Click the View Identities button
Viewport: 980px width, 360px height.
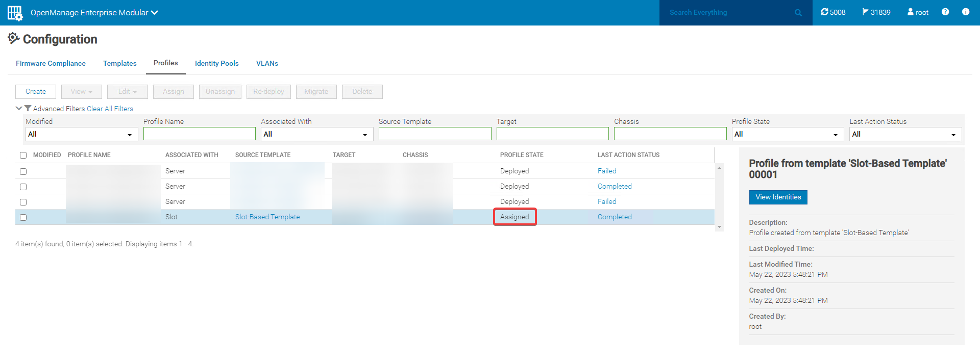[778, 197]
